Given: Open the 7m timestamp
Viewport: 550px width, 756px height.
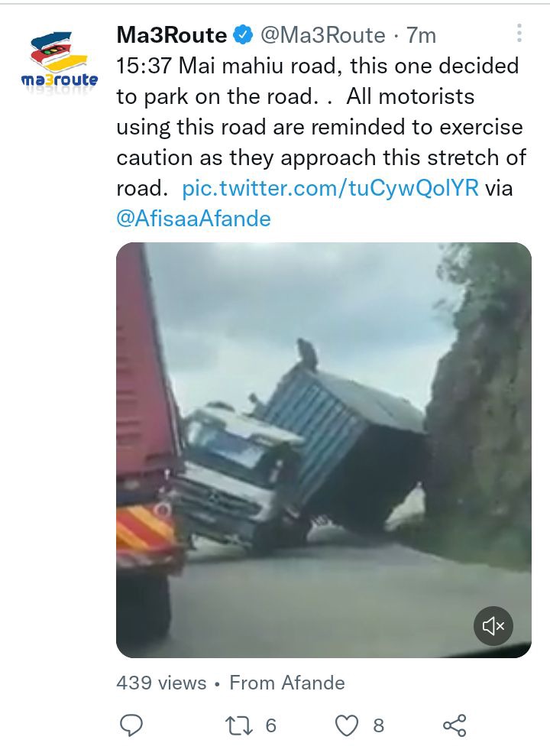Looking at the screenshot, I should (x=421, y=35).
